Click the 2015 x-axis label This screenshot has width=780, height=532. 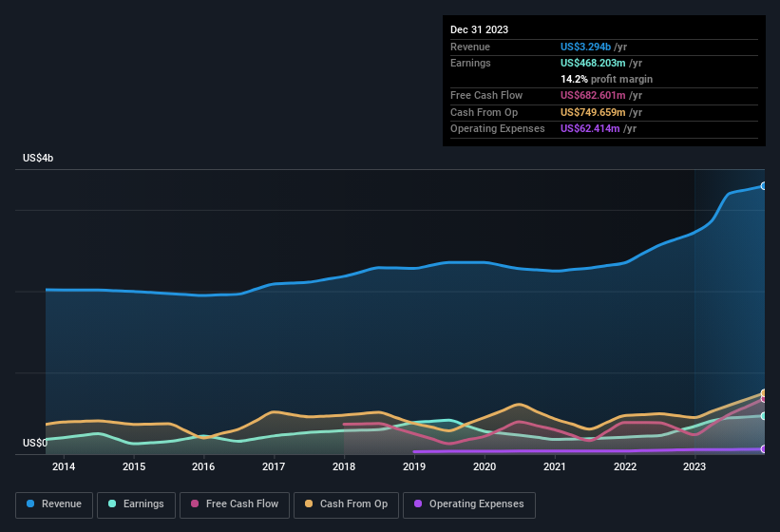(x=134, y=466)
